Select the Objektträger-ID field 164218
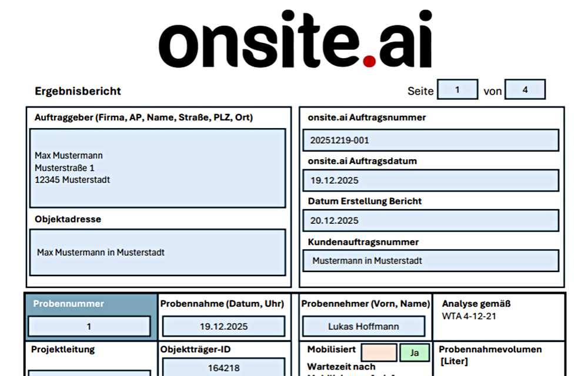 click(223, 367)
